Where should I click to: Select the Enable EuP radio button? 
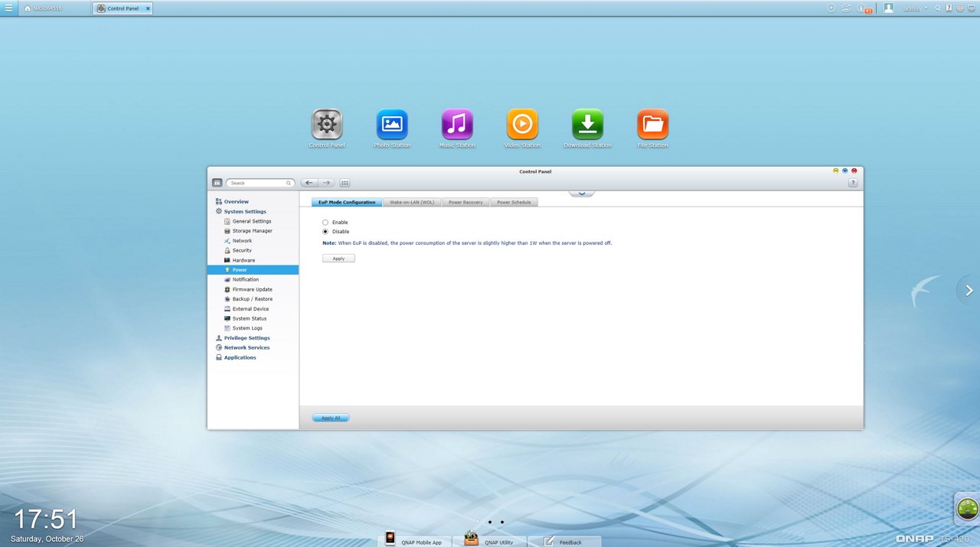coord(325,223)
